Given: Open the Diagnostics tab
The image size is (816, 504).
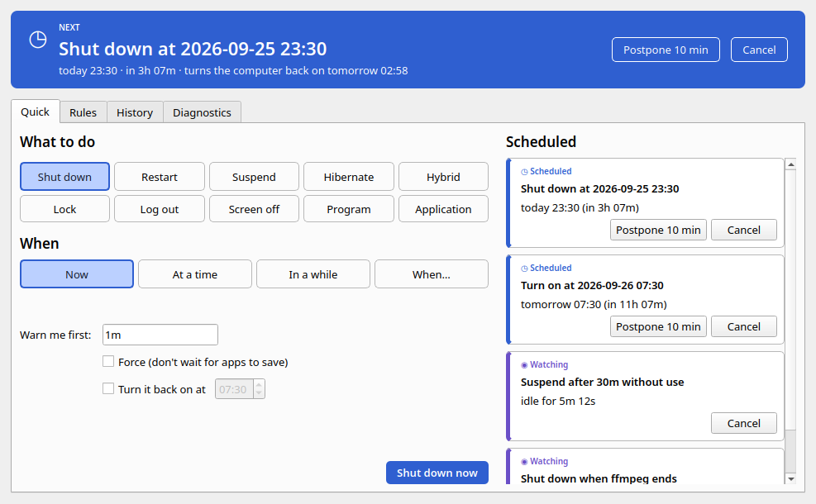Looking at the screenshot, I should [x=202, y=112].
